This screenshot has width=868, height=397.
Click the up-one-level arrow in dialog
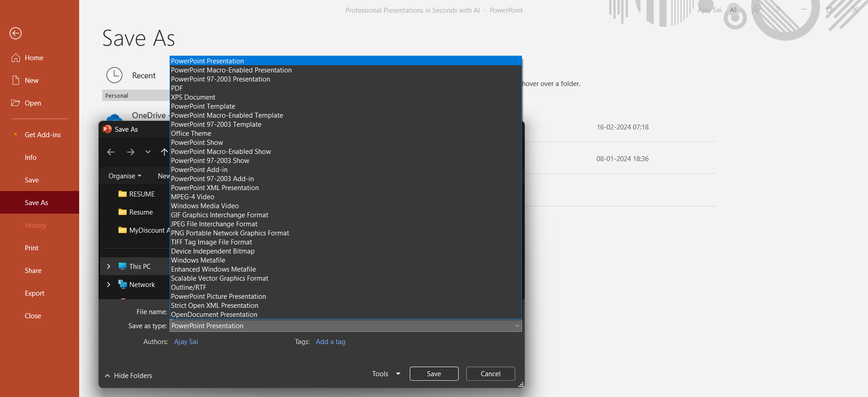point(164,152)
